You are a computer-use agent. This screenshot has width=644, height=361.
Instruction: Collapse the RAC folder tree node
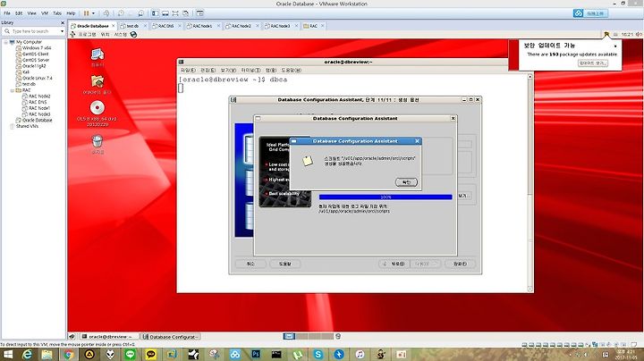pos(12,90)
